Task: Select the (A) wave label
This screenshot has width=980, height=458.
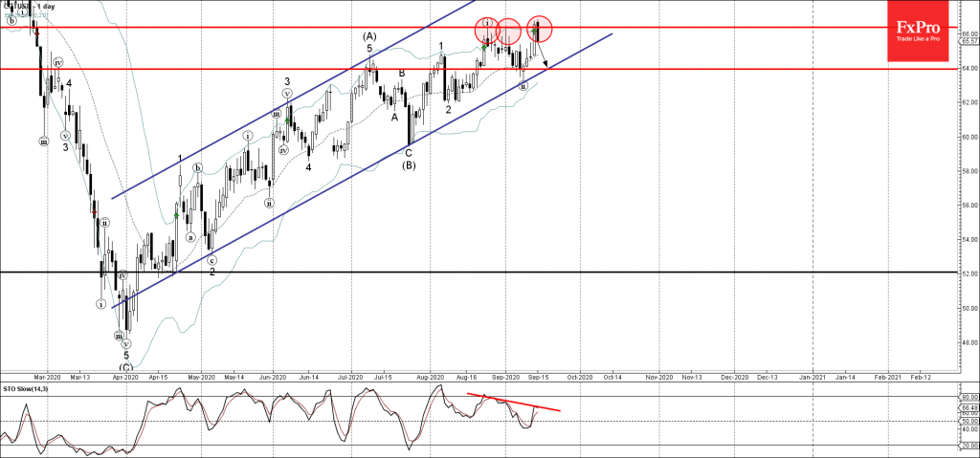Action: tap(369, 36)
